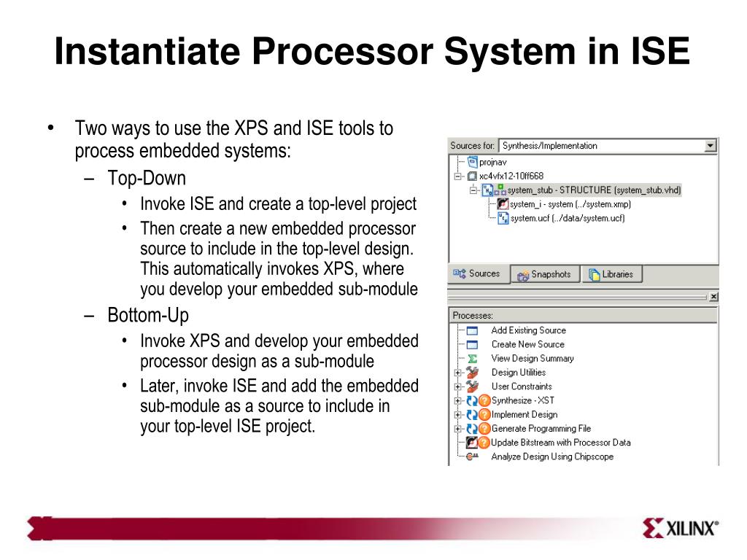Click Generate Programming File arrows icon
Screen dimensions: 747x560
[472, 429]
